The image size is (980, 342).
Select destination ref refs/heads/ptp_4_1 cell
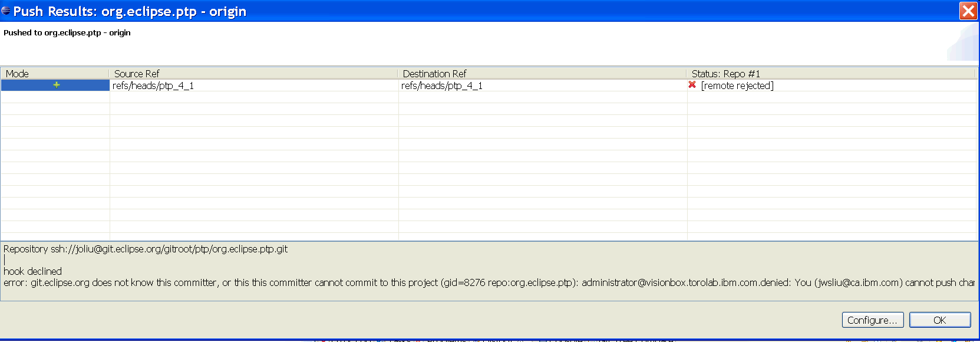[x=543, y=85]
